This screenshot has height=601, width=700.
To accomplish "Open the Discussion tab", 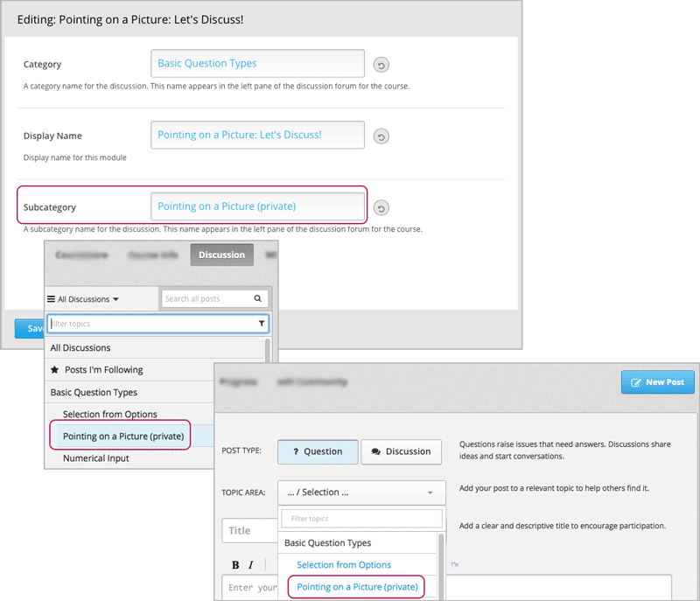I will (221, 255).
